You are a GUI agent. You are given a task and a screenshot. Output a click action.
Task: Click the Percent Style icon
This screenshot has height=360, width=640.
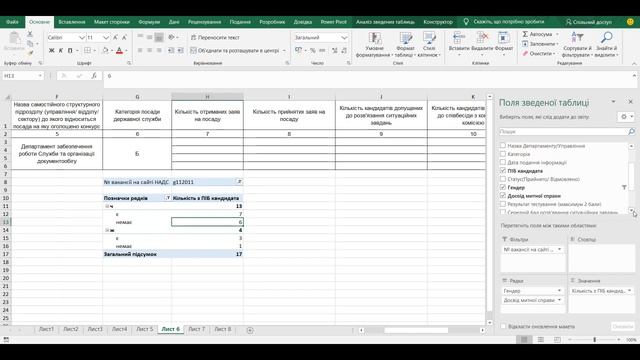(313, 51)
